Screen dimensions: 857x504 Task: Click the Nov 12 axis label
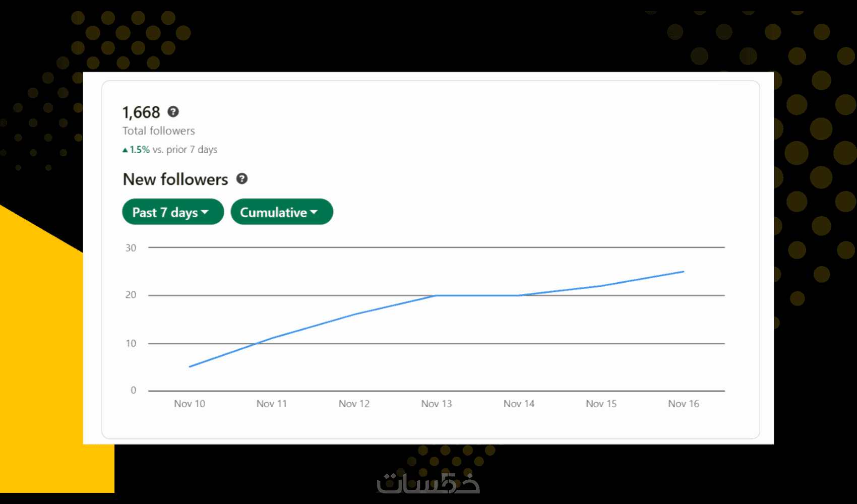coord(354,404)
